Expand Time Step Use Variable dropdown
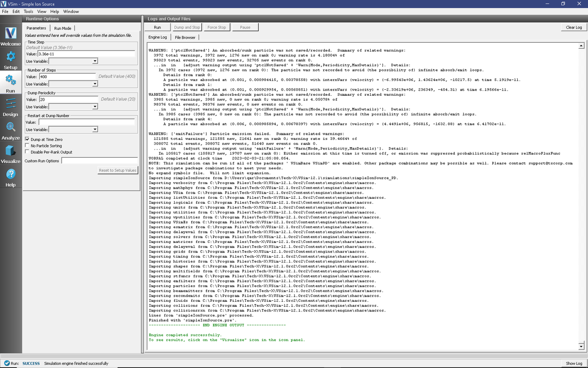The height and width of the screenshot is (368, 588). click(73, 61)
